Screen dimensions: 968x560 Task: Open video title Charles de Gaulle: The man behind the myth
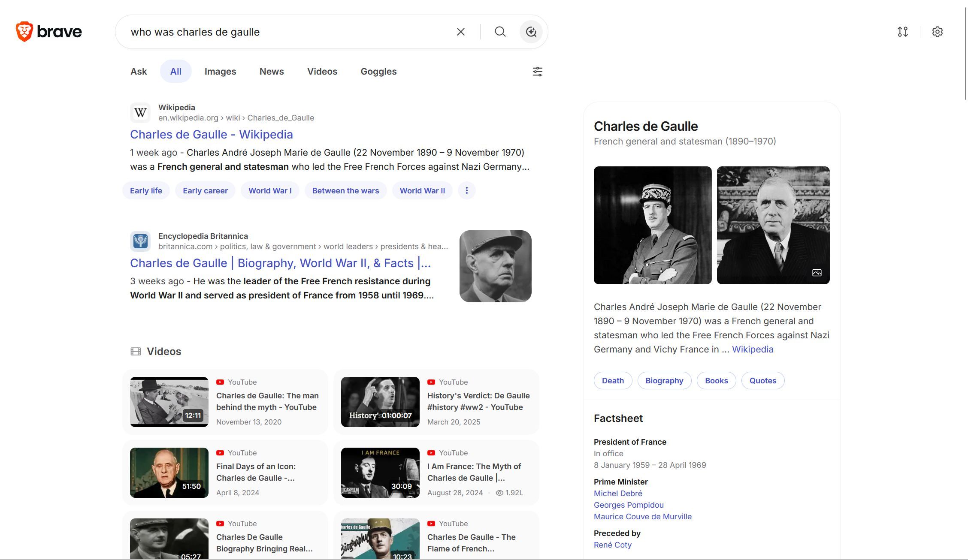click(x=267, y=401)
